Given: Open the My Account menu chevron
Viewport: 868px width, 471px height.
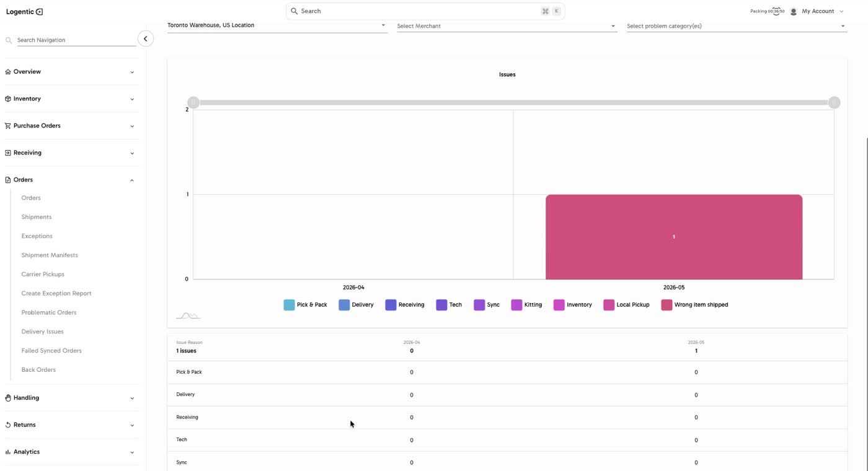Looking at the screenshot, I should [x=841, y=11].
